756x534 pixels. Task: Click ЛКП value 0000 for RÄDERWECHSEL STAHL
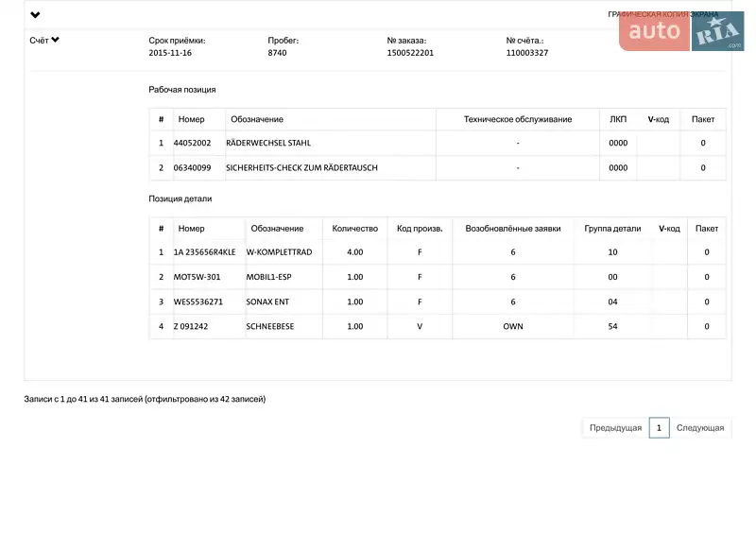coord(618,144)
